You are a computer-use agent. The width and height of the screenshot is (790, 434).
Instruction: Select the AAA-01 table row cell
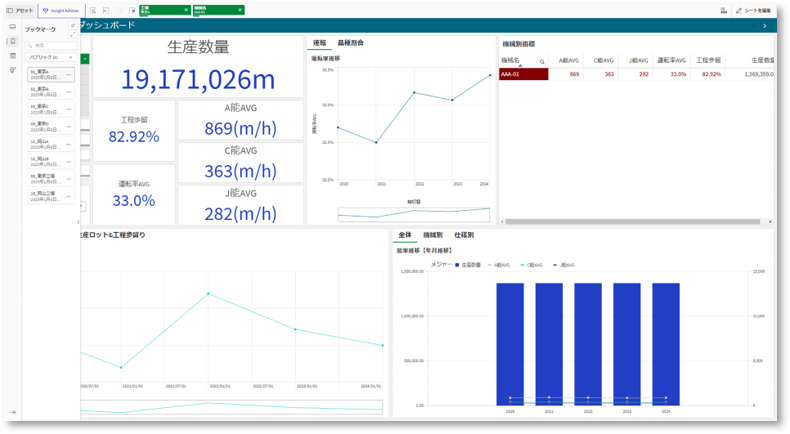(523, 74)
